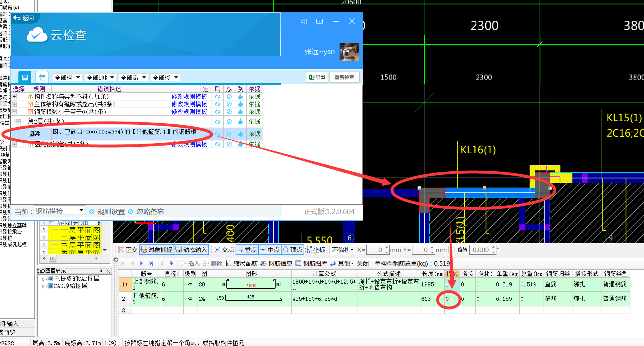Viewport: 644px width, 346px height.
Task: Click thumbs-up icon in the 圈梁 row
Action: [240, 134]
